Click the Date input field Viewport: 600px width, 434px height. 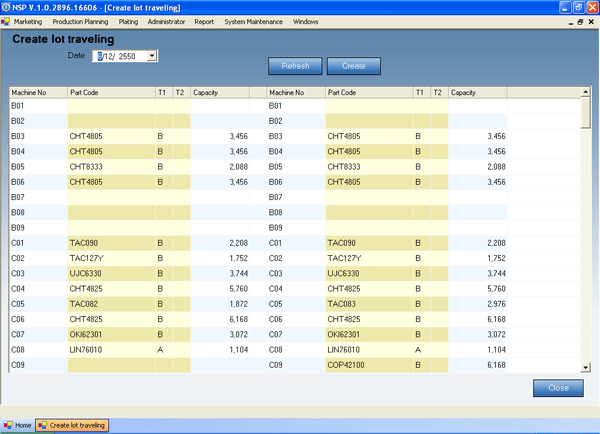coord(118,56)
